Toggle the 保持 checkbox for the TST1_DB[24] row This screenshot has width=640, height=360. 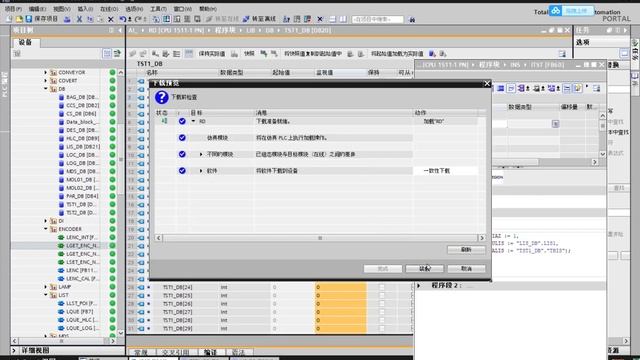click(x=382, y=287)
